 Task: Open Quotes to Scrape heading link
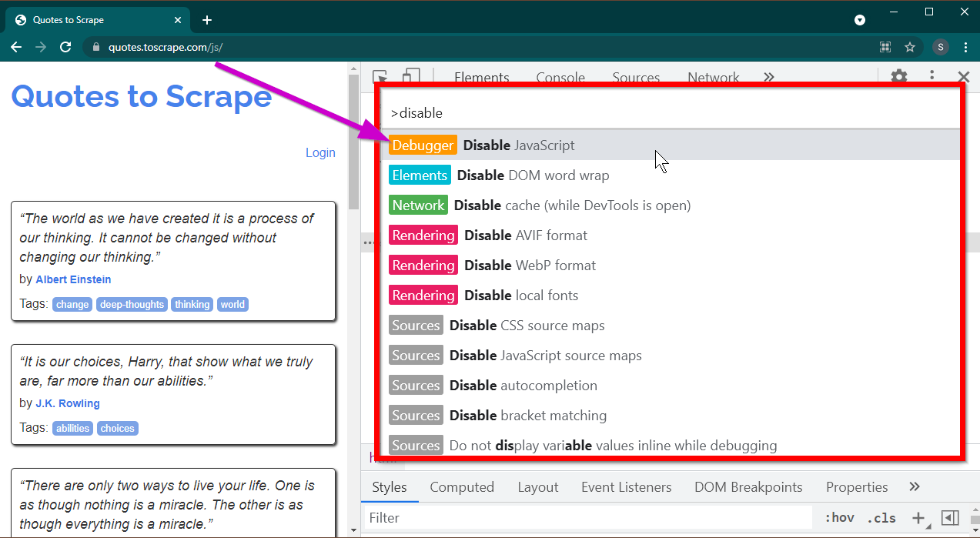coord(142,97)
